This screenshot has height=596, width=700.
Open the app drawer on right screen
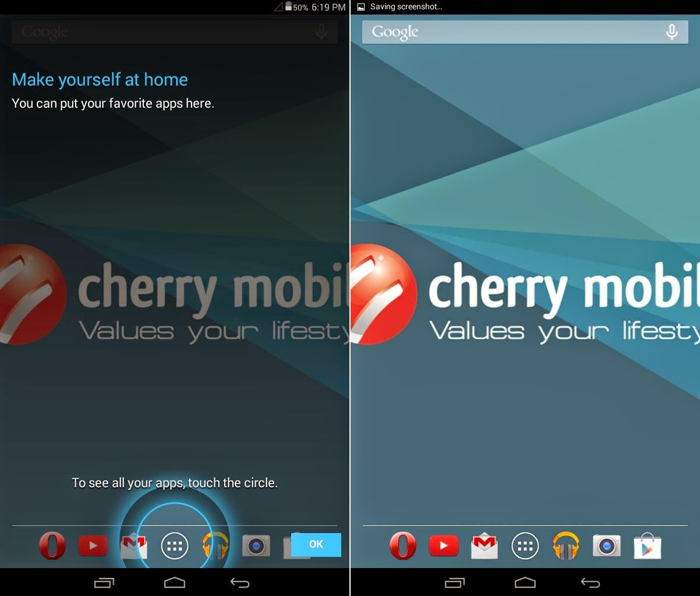525,546
